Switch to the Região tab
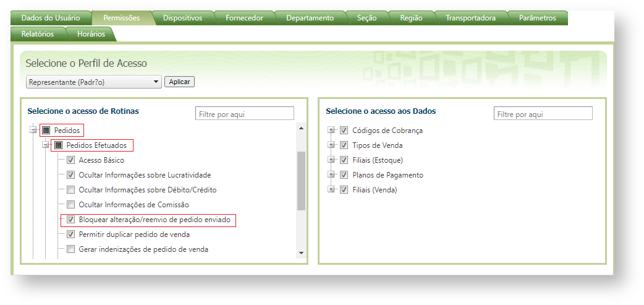The image size is (644, 305). pyautogui.click(x=411, y=18)
